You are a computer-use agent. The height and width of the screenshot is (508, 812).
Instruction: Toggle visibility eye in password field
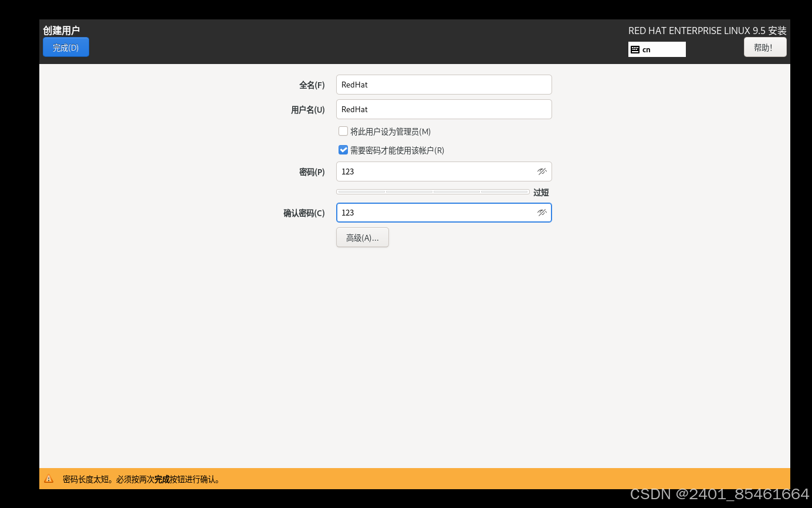tap(542, 171)
